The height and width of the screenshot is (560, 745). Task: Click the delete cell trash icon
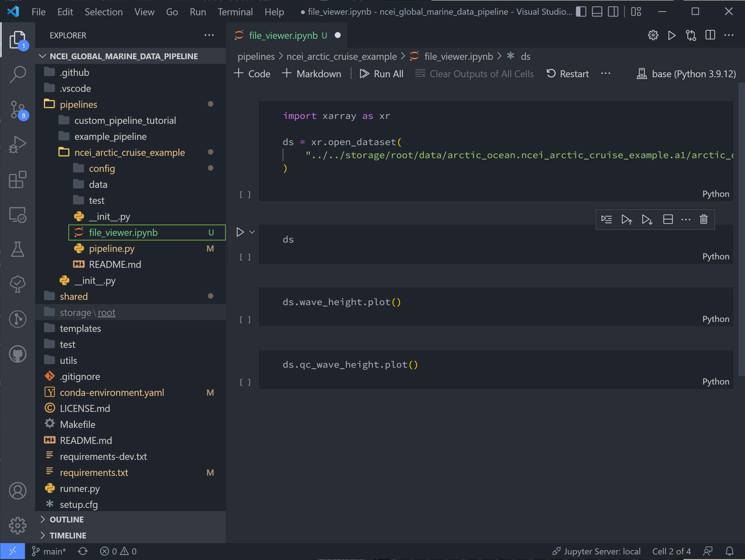704,219
